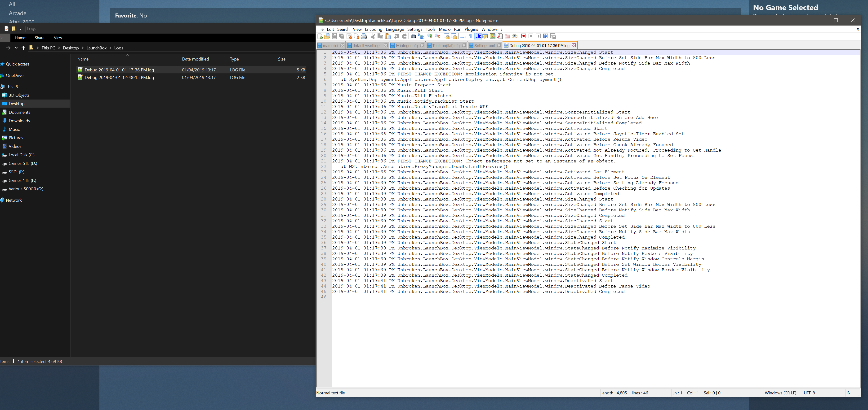Open Find with the binoculars icon
This screenshot has width=868, height=410.
click(x=413, y=36)
